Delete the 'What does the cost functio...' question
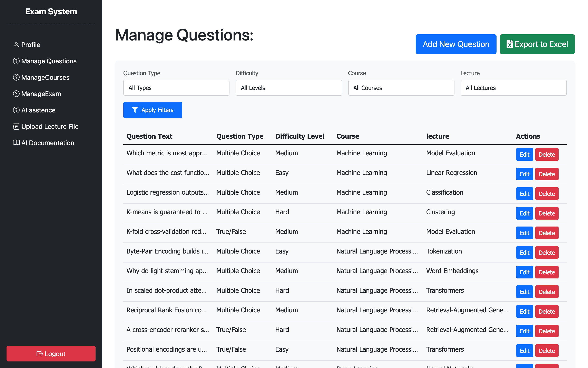This screenshot has width=588, height=368. 547,174
